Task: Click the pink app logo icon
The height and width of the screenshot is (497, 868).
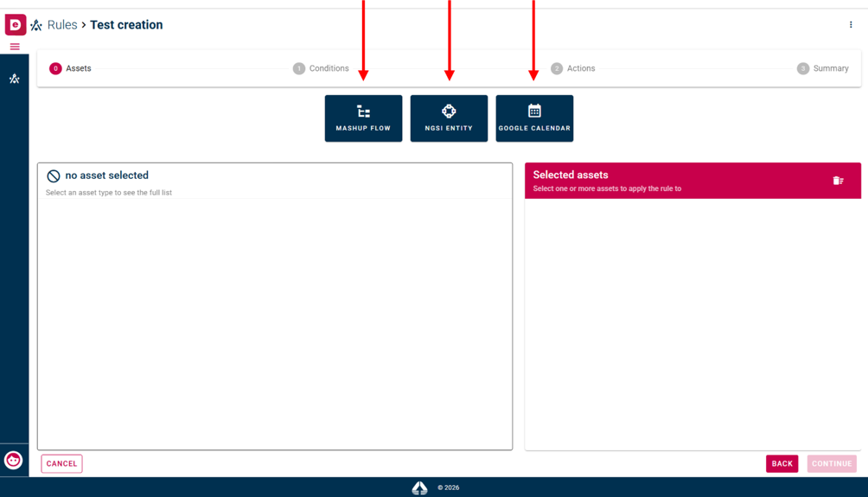Action: [x=15, y=25]
